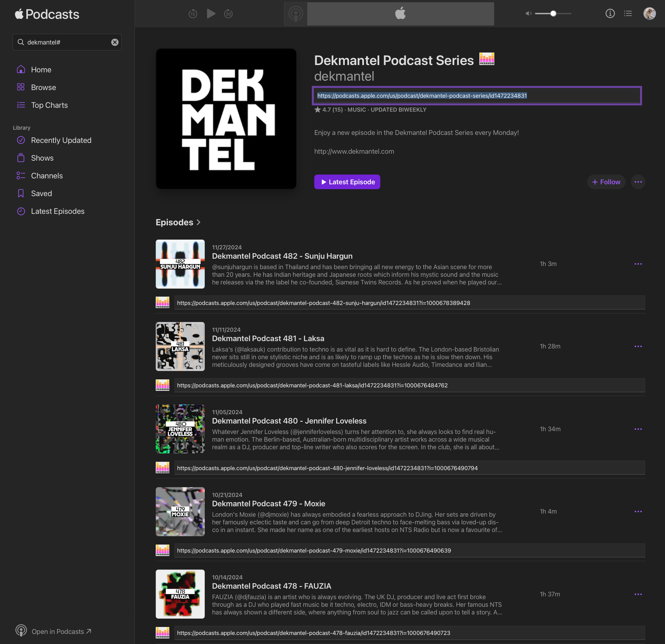
Task: Play the Latest Episode
Action: coord(347,182)
